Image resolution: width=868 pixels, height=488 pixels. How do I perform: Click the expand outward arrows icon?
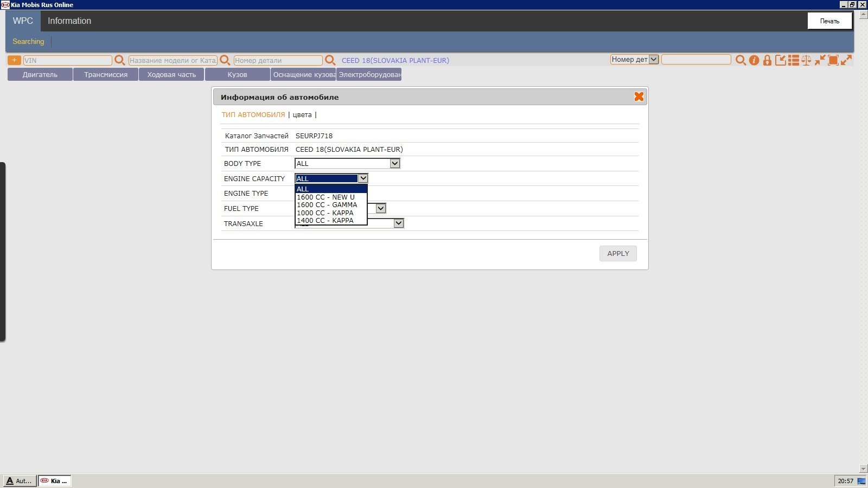[x=846, y=60]
